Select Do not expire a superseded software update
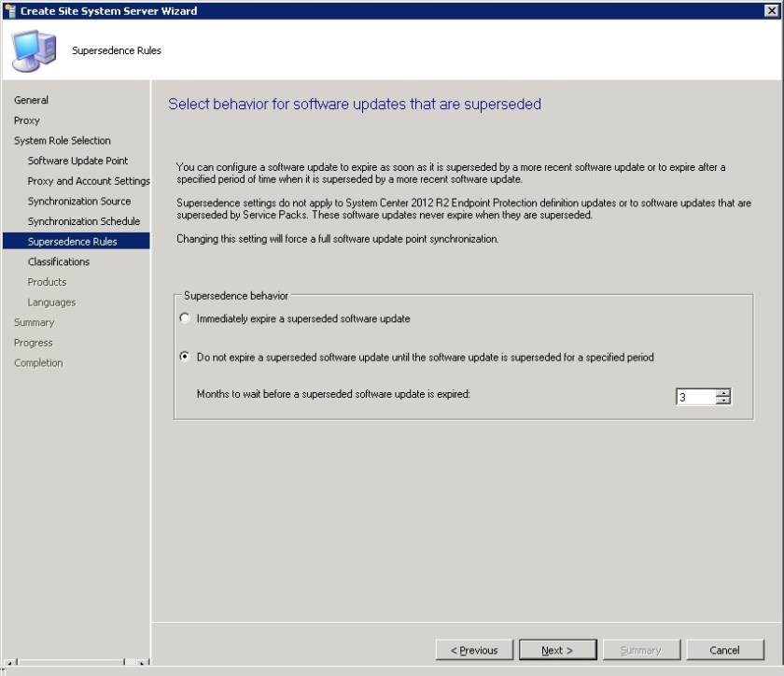The height and width of the screenshot is (676, 784). 187,356
